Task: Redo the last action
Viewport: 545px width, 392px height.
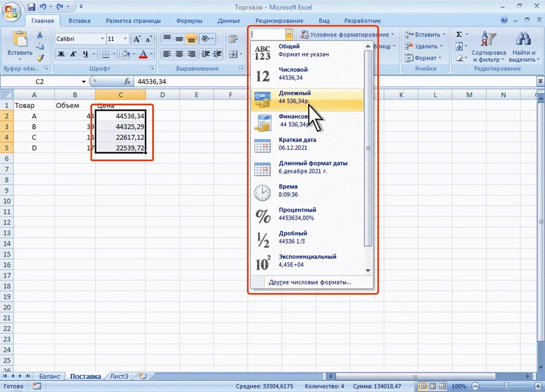Action: click(x=60, y=6)
